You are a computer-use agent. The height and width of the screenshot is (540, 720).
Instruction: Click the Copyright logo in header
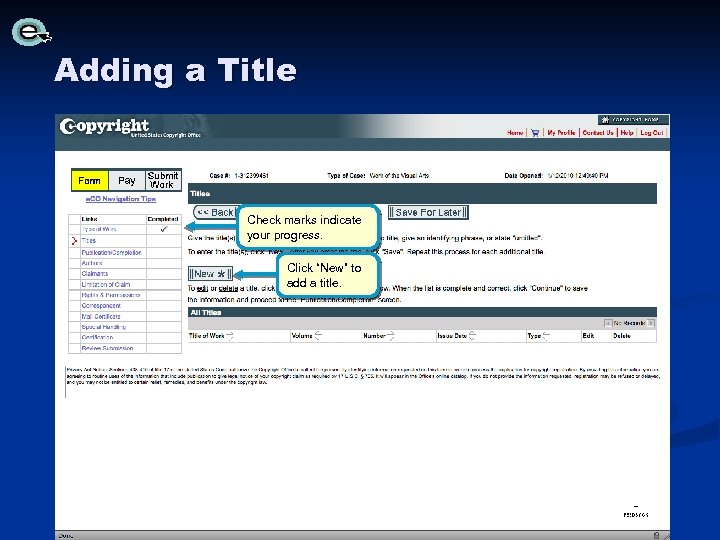coord(104,126)
